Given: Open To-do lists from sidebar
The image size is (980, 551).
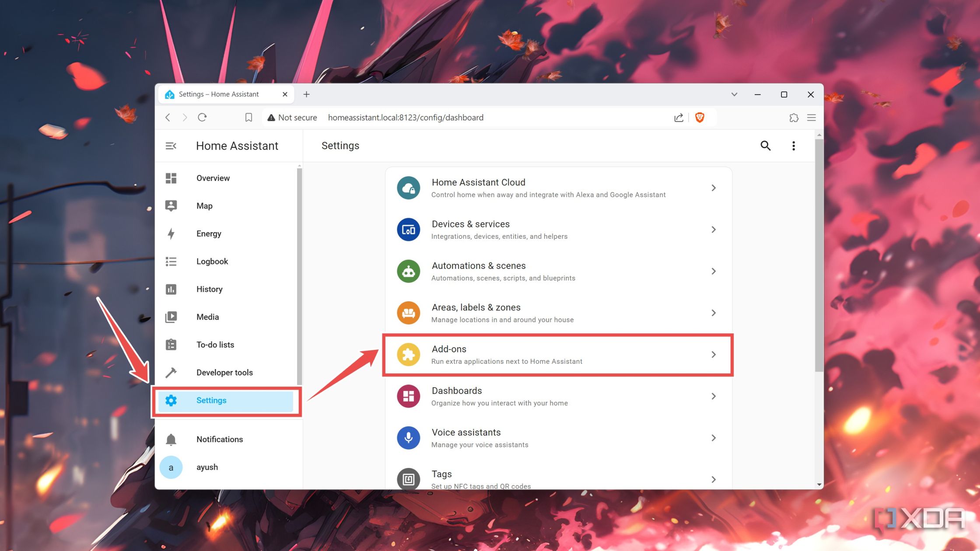Looking at the screenshot, I should (x=171, y=345).
